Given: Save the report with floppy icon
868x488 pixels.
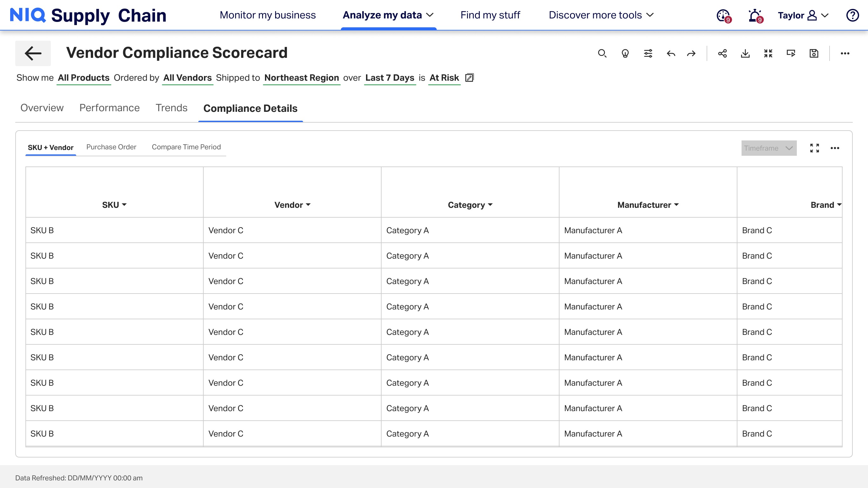Looking at the screenshot, I should tap(814, 53).
